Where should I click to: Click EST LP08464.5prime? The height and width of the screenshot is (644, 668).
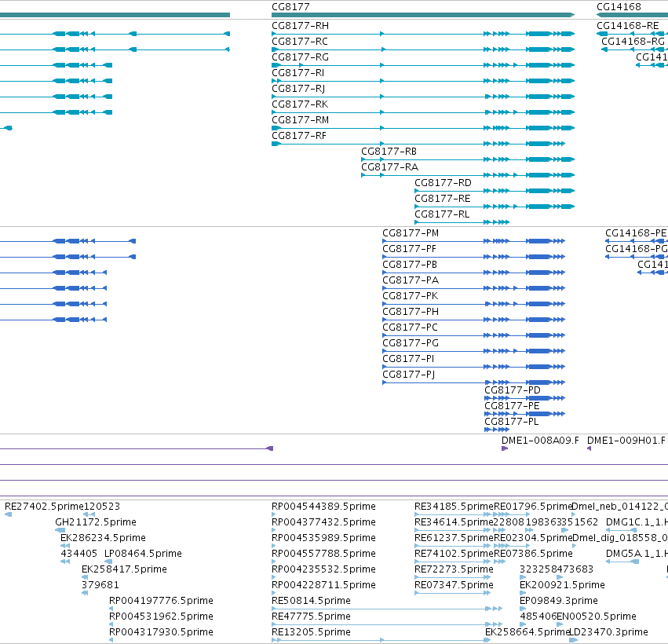coord(143,554)
